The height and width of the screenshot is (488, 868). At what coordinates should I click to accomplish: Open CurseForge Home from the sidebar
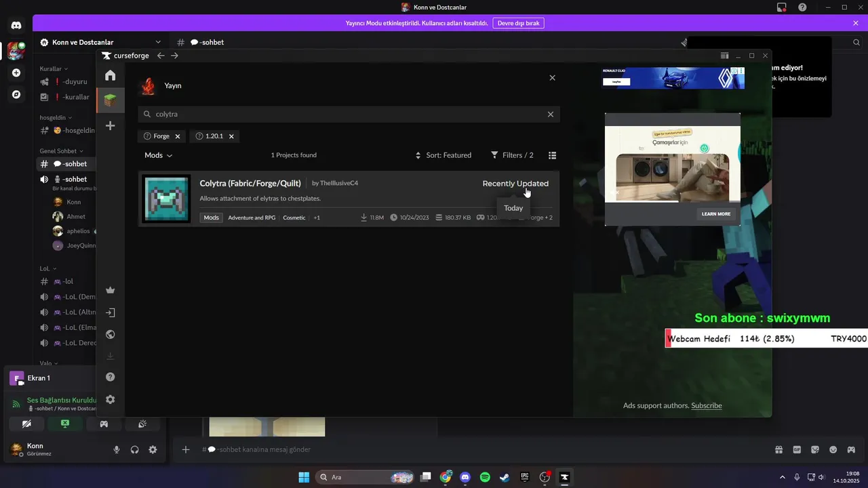(x=111, y=75)
